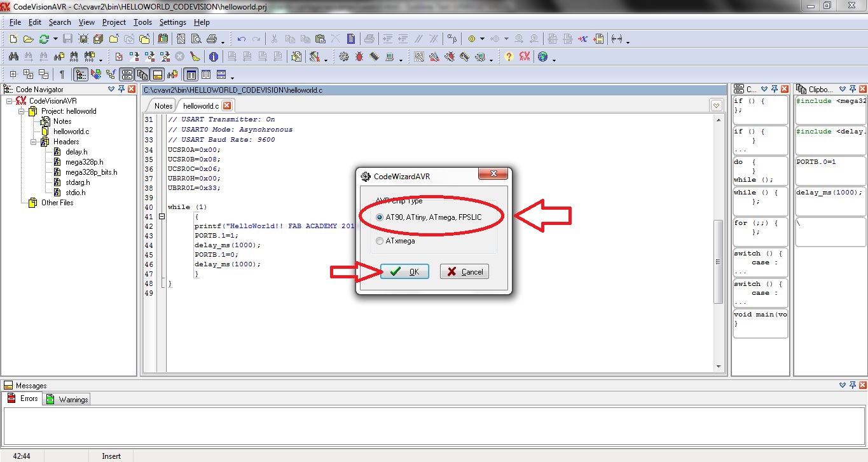Switch to the Notes editor tab
The width and height of the screenshot is (868, 462).
click(x=163, y=105)
